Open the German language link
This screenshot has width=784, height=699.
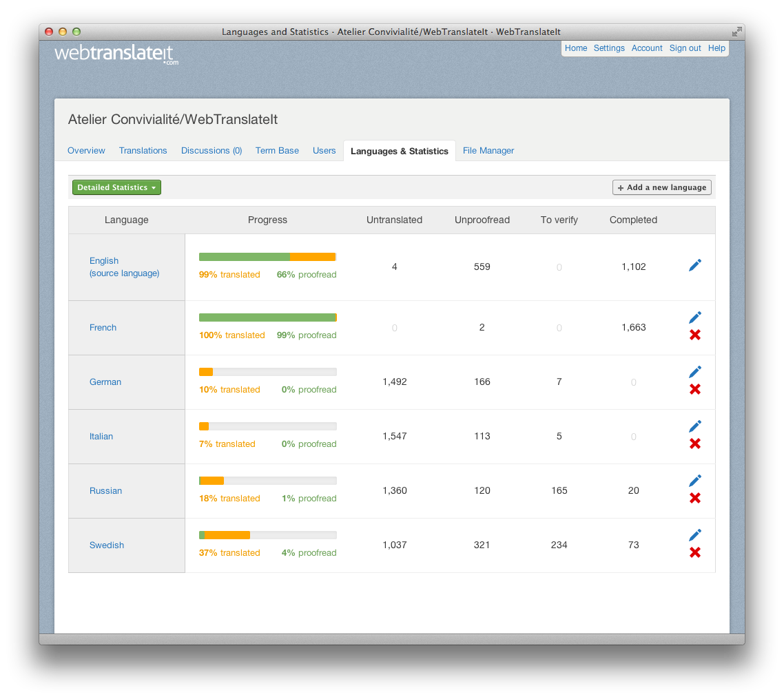click(x=105, y=382)
